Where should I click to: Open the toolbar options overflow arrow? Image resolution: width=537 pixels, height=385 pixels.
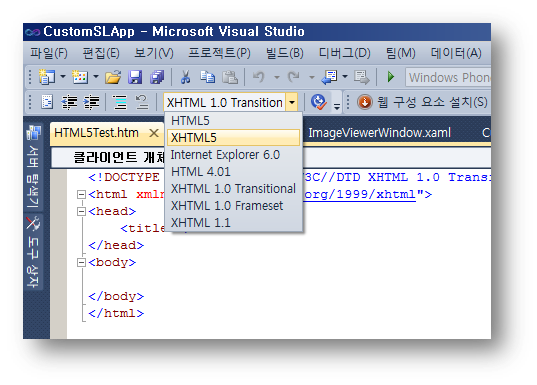337,106
